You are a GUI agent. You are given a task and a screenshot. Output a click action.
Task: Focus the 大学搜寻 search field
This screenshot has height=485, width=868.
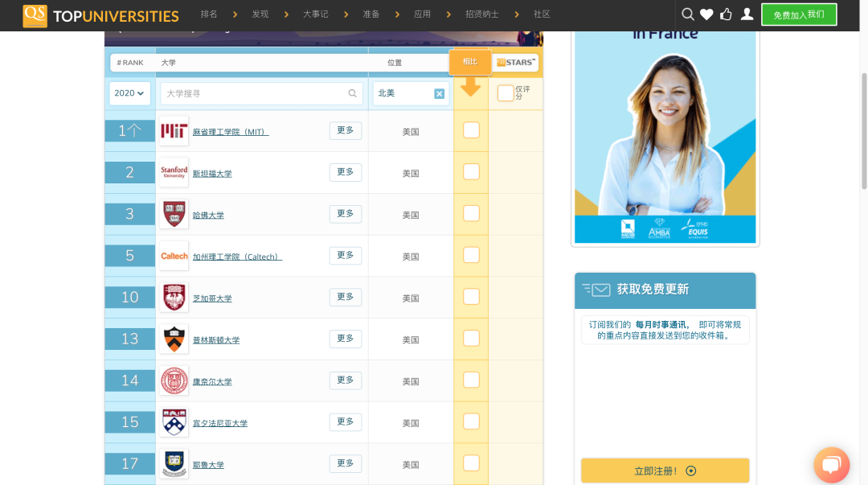[261, 93]
